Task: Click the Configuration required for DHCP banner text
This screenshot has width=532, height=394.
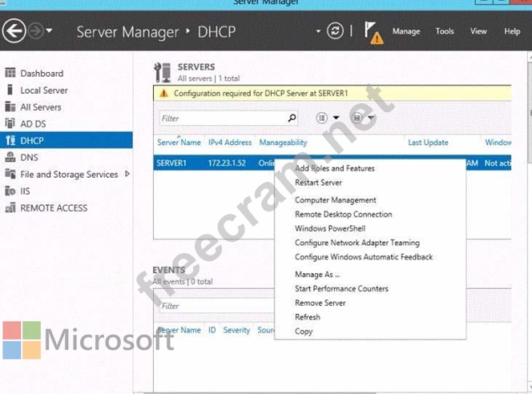Action: tap(260, 93)
